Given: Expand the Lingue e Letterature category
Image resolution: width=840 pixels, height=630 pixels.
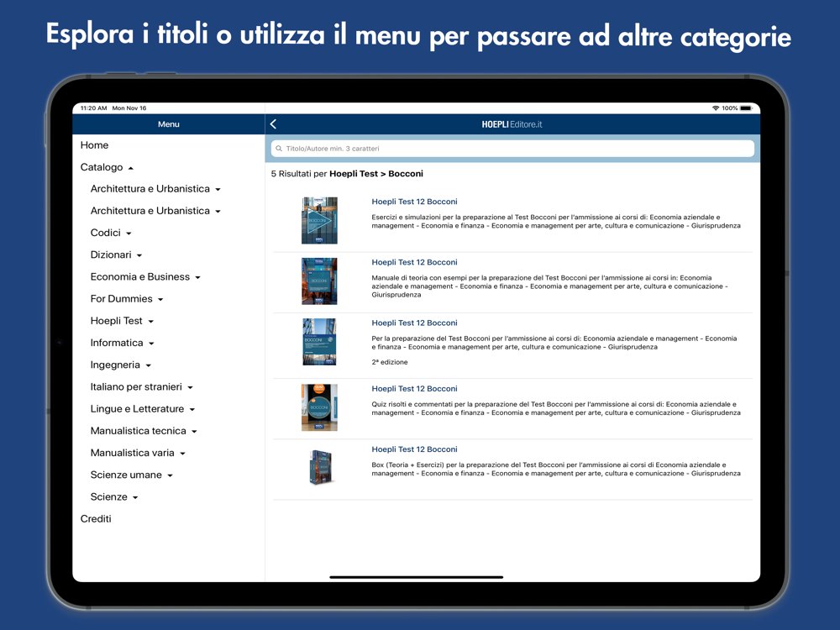Looking at the screenshot, I should click(143, 409).
